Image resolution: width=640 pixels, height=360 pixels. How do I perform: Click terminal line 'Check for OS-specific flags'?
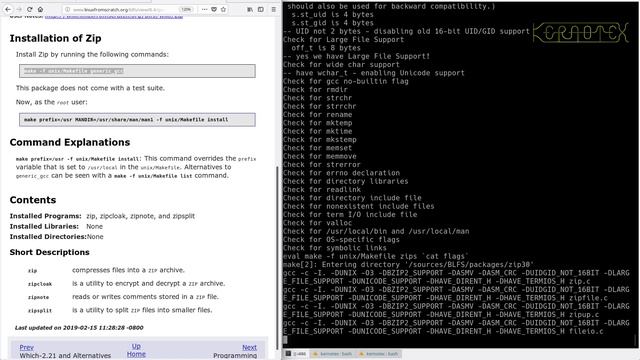click(x=341, y=240)
